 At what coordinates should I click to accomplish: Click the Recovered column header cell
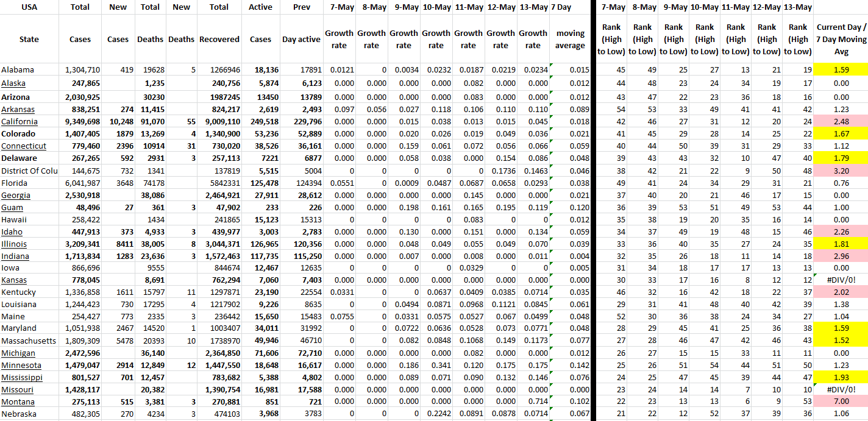219,40
